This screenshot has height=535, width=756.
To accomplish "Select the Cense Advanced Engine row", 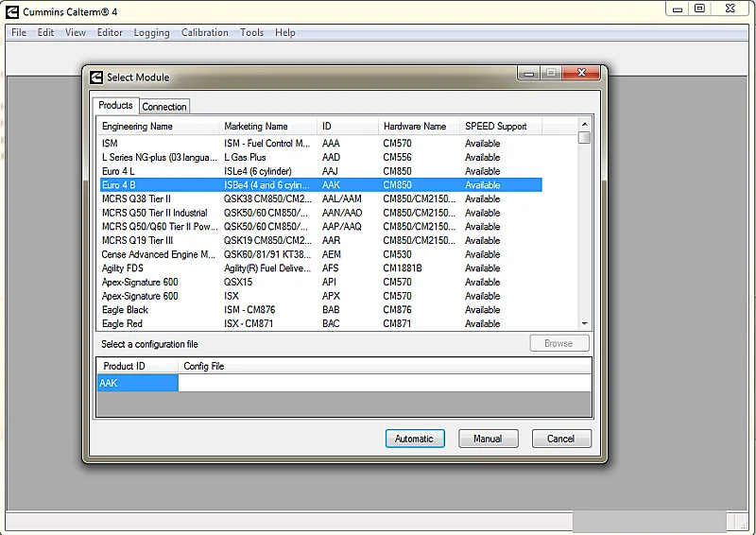I will coord(320,254).
